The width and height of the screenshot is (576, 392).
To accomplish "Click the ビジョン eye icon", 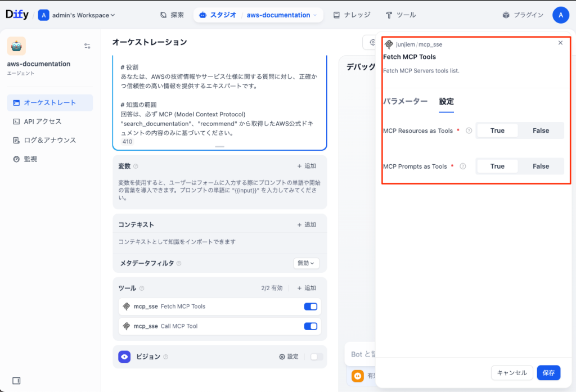I will (x=124, y=357).
